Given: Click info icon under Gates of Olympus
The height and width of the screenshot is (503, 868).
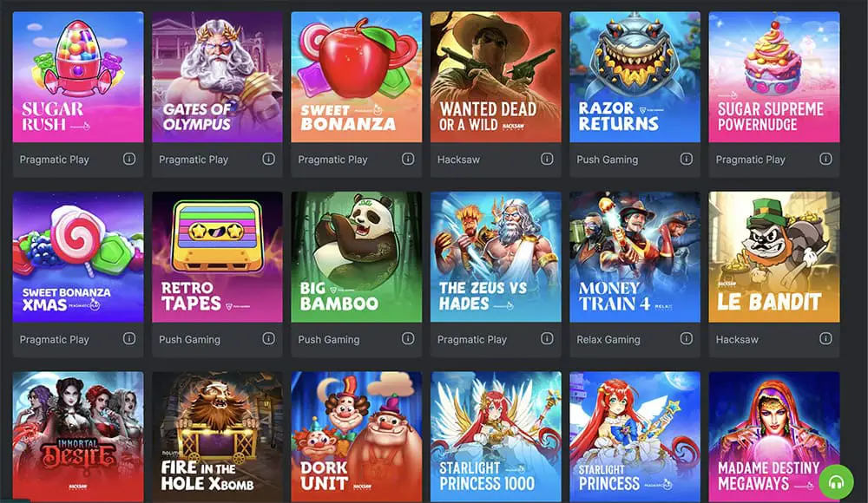Looking at the screenshot, I should (268, 159).
